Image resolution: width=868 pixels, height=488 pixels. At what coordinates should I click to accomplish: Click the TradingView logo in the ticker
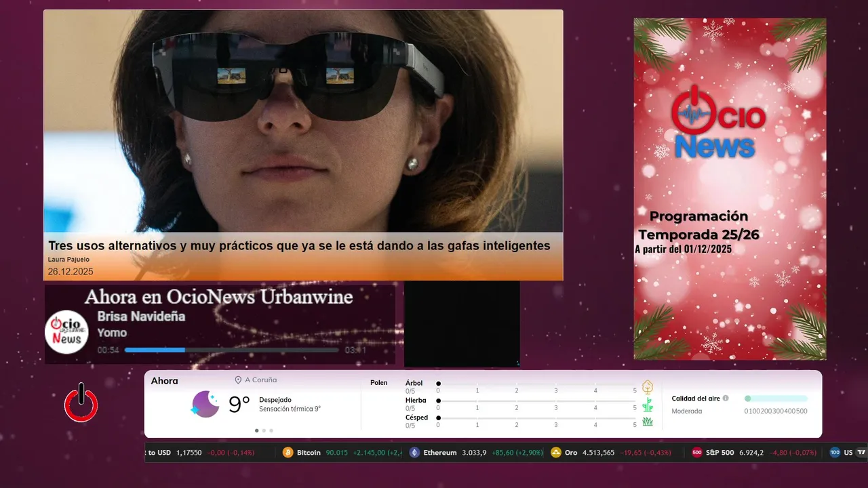click(861, 453)
